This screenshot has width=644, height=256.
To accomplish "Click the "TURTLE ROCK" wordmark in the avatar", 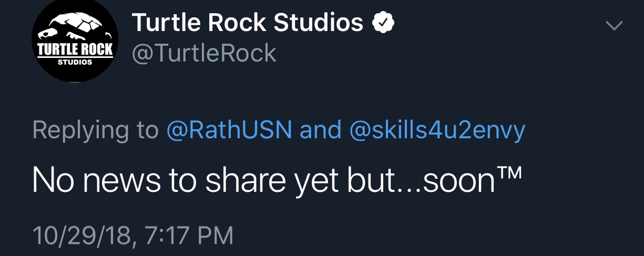I will coord(75,50).
